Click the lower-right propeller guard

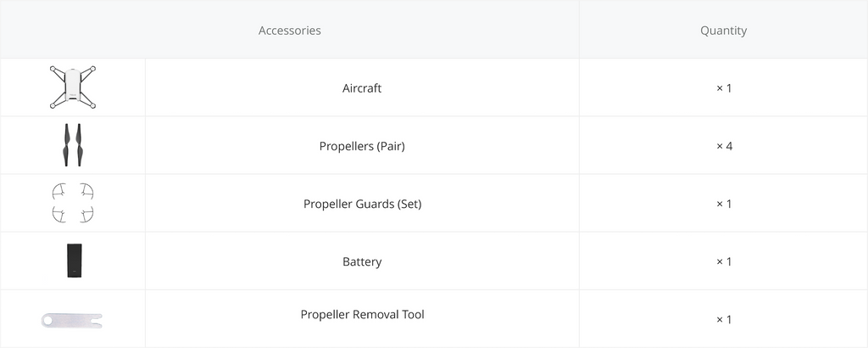(86, 215)
